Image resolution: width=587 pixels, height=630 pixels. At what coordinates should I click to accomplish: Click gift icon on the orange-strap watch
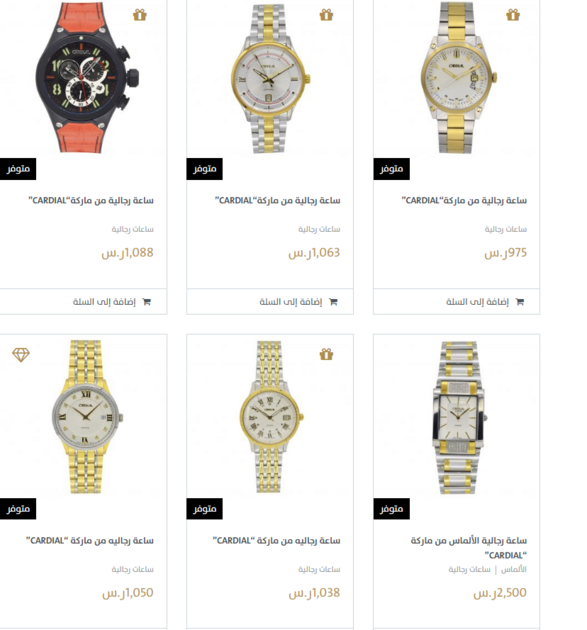[x=140, y=15]
